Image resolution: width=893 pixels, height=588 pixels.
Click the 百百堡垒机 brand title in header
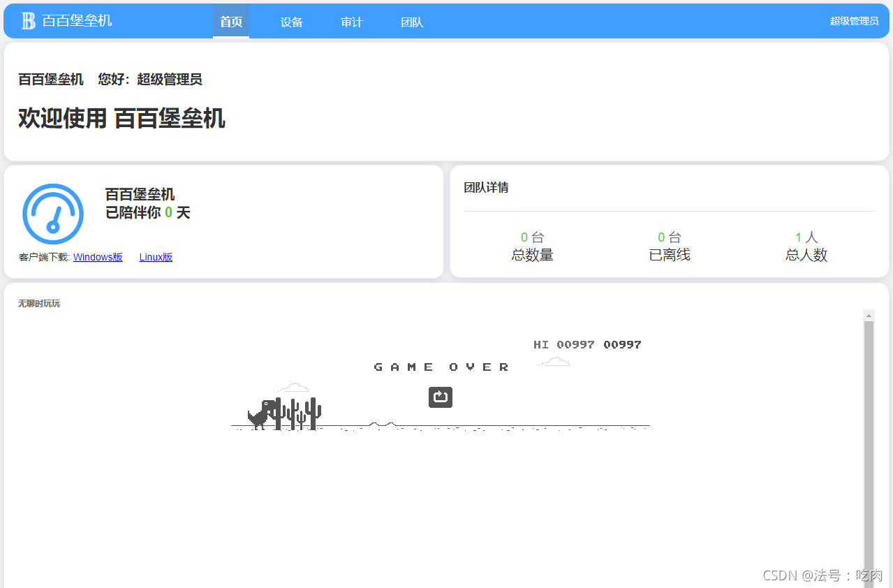click(77, 21)
